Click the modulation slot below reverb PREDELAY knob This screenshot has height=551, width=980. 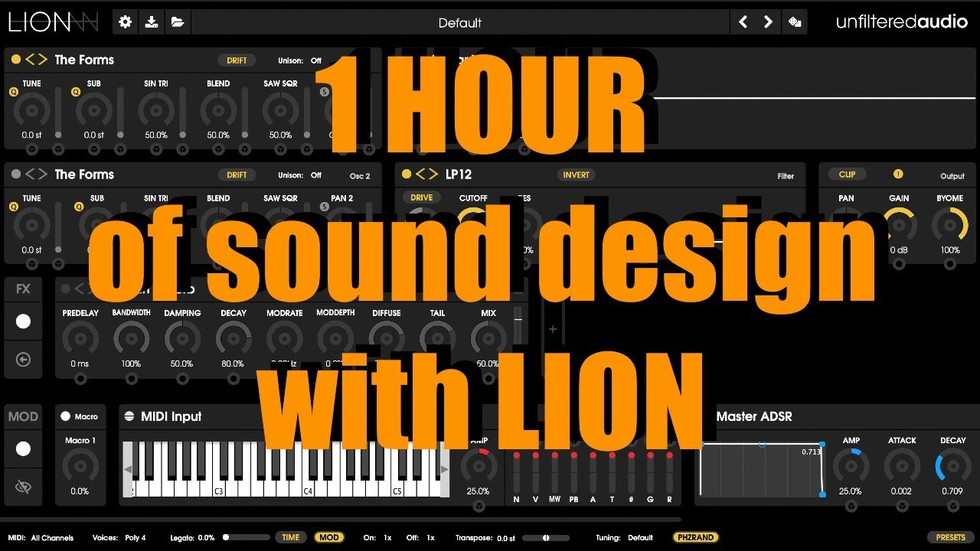[x=80, y=379]
